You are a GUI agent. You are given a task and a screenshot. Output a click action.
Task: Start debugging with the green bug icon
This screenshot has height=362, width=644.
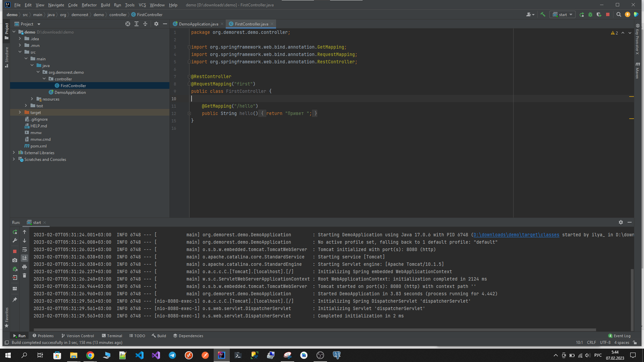(590, 14)
